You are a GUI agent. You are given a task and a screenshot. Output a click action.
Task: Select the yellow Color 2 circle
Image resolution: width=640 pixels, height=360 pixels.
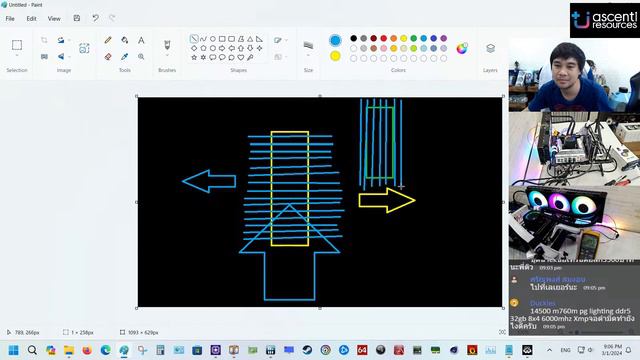(x=335, y=56)
